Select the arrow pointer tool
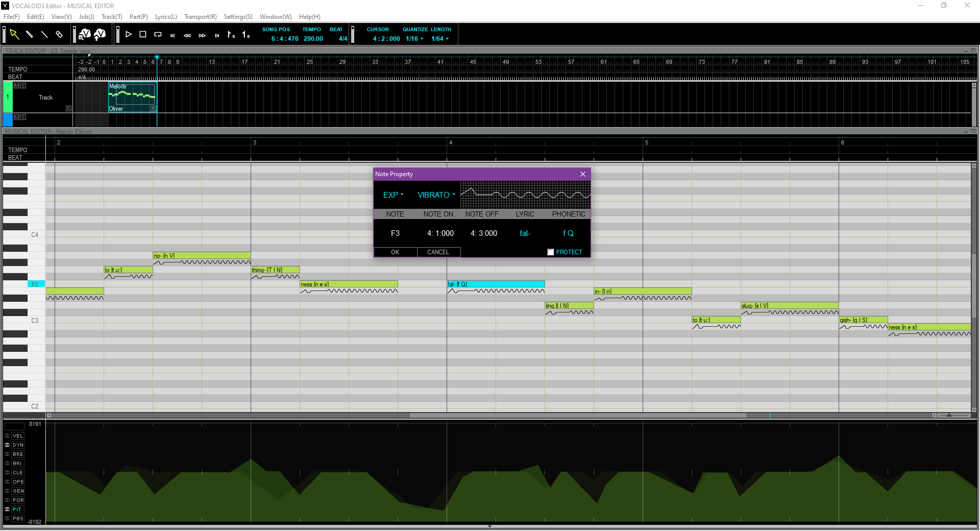 point(14,34)
